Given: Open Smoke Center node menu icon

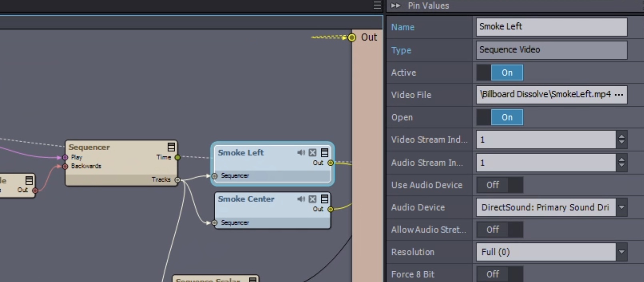Looking at the screenshot, I should [x=325, y=199].
